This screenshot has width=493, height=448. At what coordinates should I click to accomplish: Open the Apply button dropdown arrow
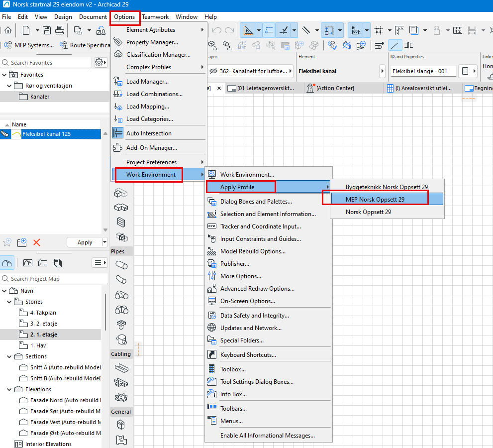(104, 242)
